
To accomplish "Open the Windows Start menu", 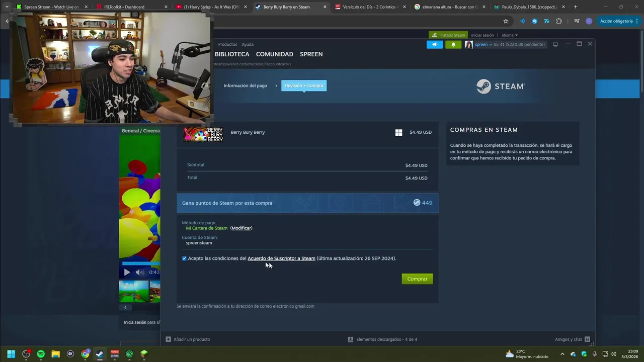I will click(x=11, y=354).
